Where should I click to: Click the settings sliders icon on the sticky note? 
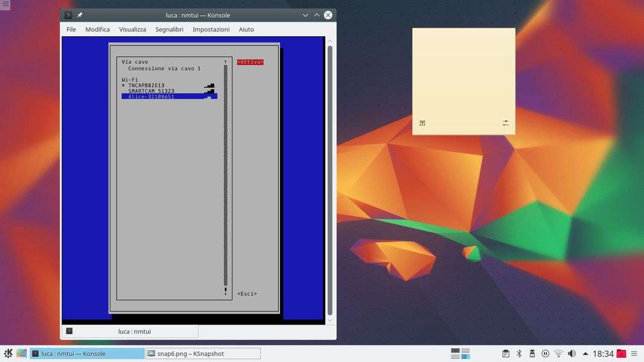(506, 122)
